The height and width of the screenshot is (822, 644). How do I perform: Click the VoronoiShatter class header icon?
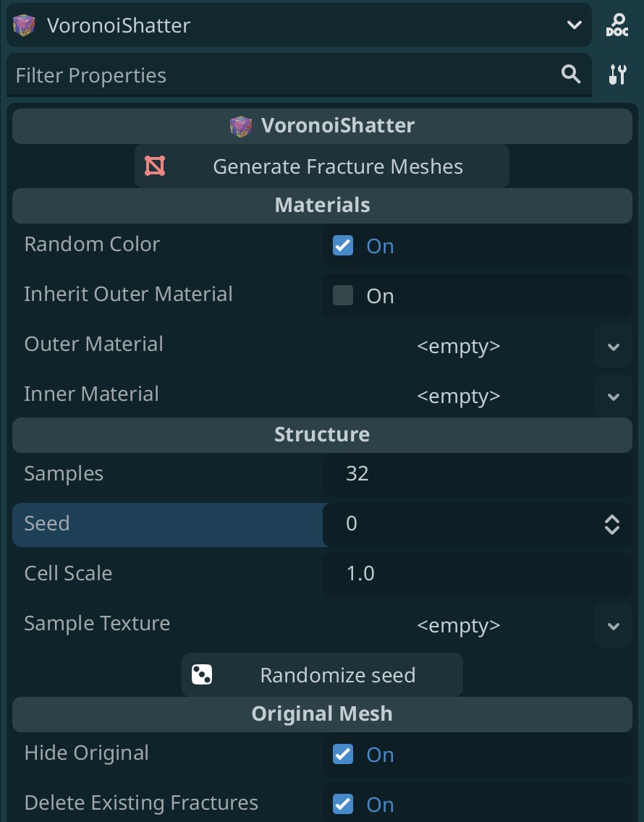coord(241,126)
